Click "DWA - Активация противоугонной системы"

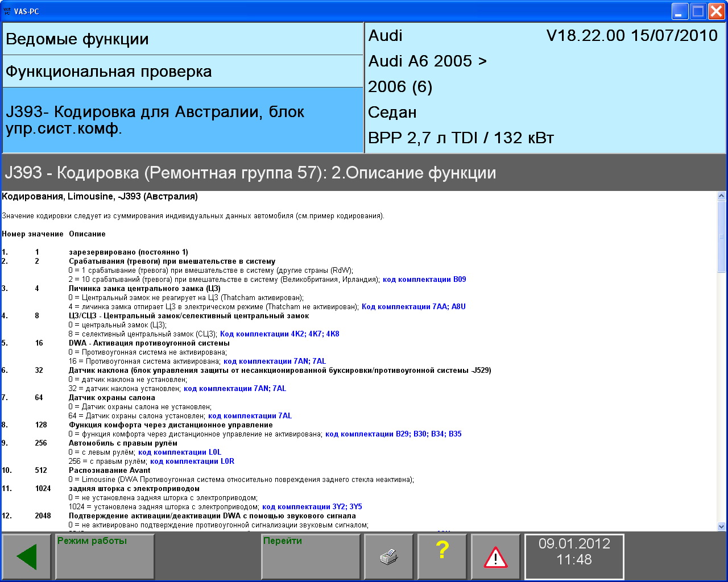click(x=149, y=343)
